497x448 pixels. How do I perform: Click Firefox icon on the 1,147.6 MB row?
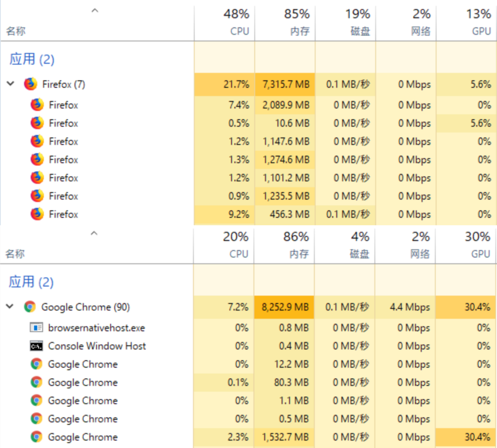coord(37,141)
